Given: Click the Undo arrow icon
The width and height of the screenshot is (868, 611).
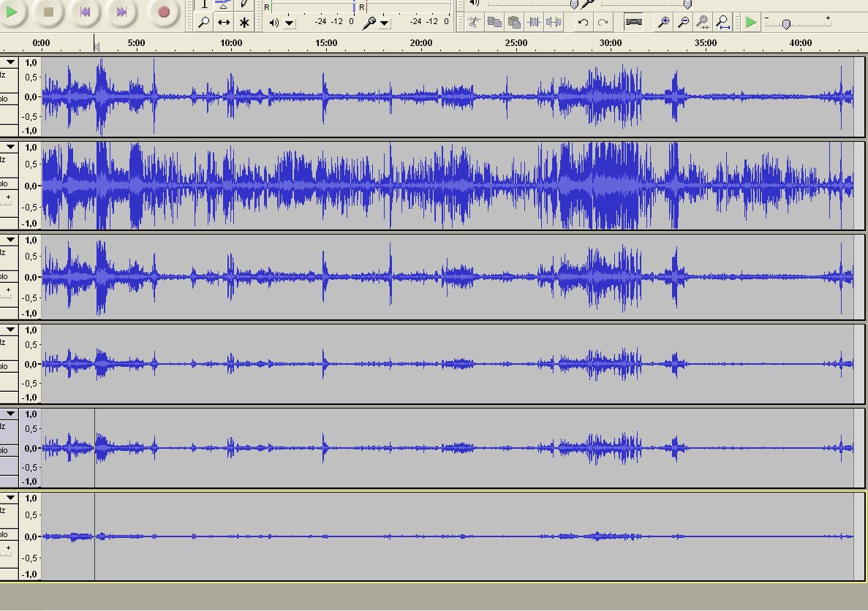Looking at the screenshot, I should pos(583,23).
